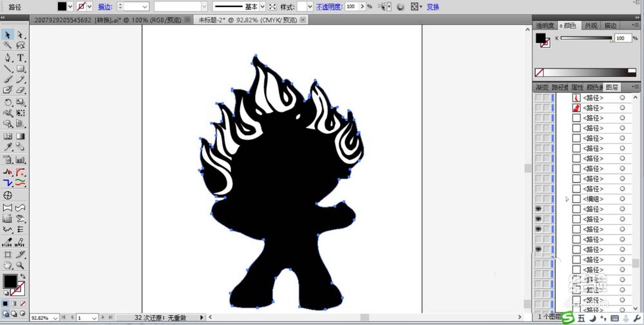
Task: Select the Rotate tool
Action: [x=7, y=102]
